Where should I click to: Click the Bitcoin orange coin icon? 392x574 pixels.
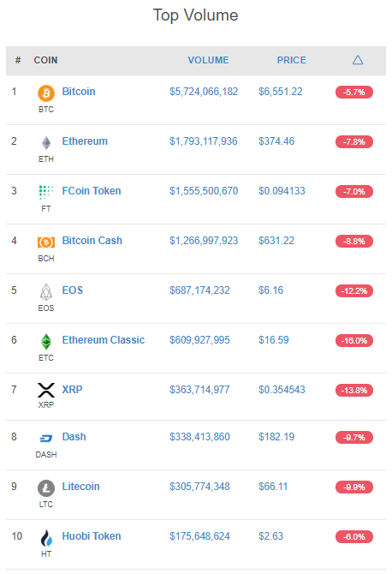[46, 93]
